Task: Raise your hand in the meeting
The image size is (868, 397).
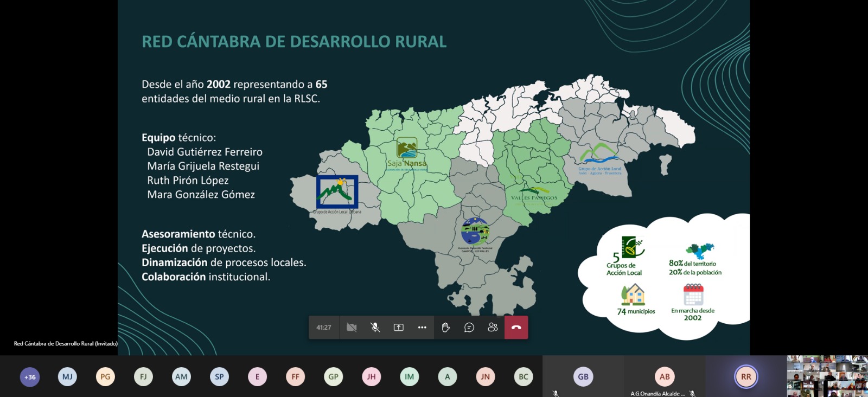Action: 446,328
